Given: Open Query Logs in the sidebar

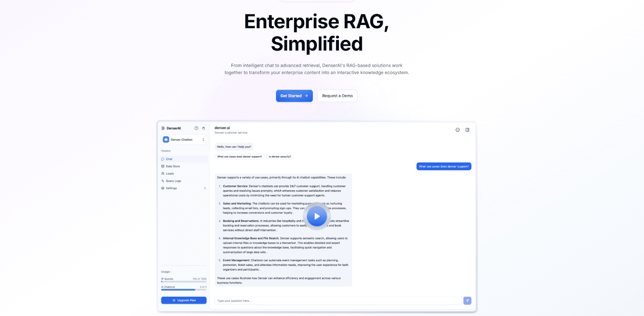Looking at the screenshot, I should point(184,181).
